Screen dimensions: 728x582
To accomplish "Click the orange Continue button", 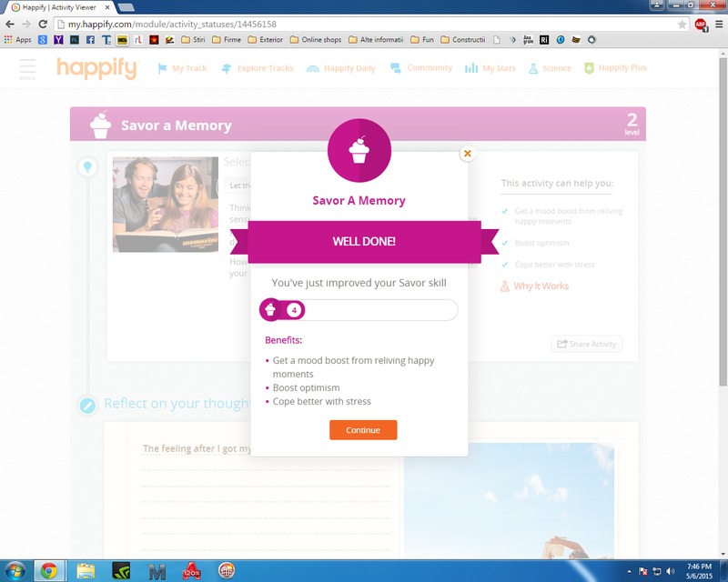I will 363,430.
